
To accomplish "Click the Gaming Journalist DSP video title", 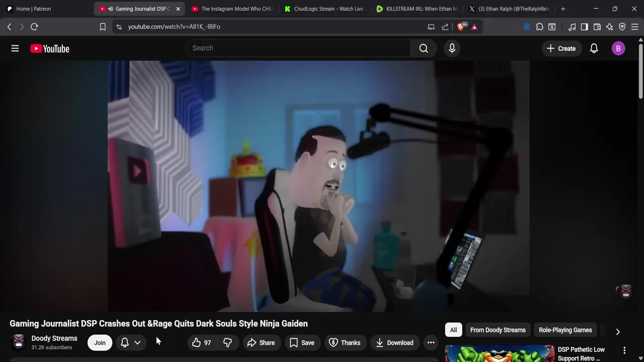I will point(158,324).
